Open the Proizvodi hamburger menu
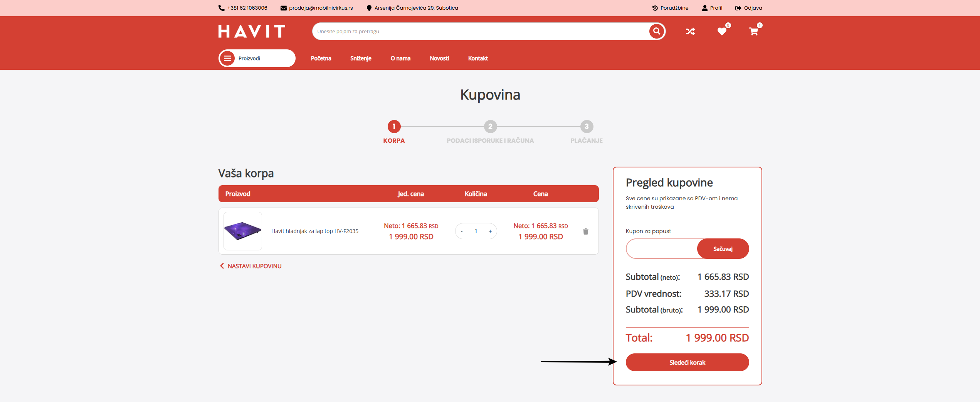980x402 pixels. click(228, 58)
